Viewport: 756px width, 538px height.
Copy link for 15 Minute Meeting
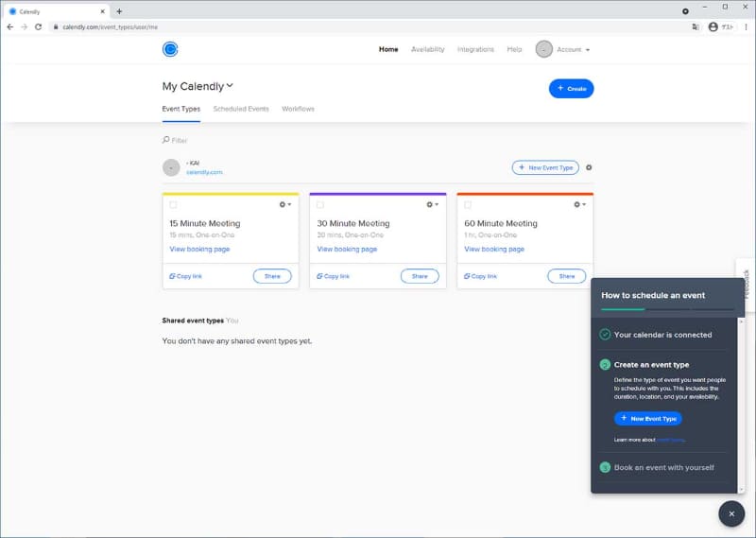point(185,276)
